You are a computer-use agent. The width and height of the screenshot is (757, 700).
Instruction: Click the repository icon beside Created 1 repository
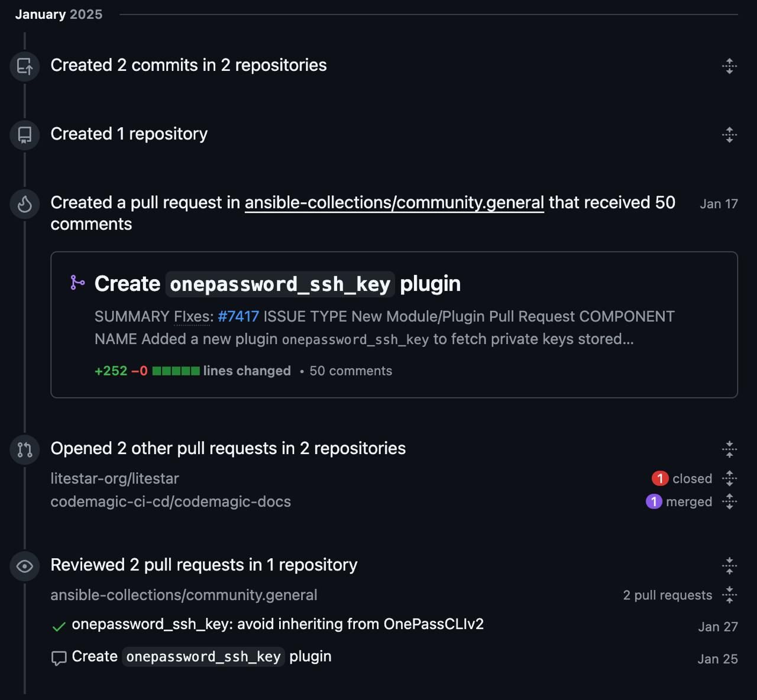25,135
